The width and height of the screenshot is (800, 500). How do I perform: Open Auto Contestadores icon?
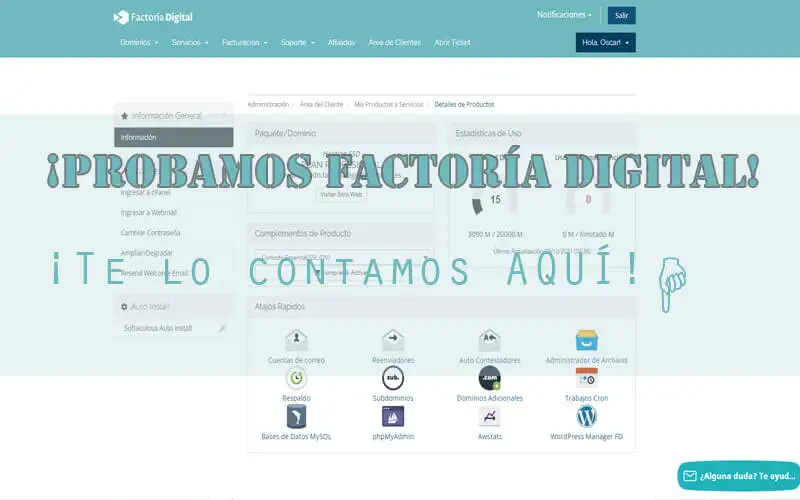coord(490,340)
